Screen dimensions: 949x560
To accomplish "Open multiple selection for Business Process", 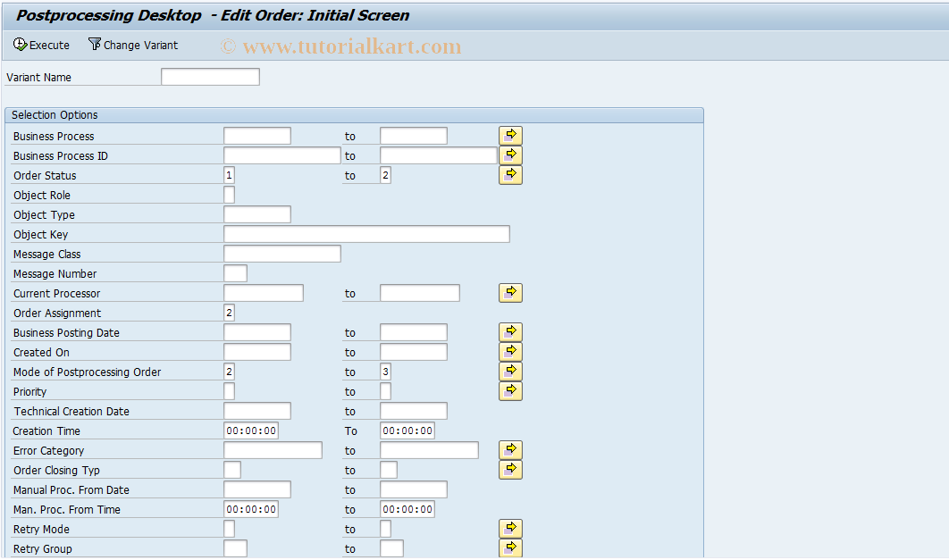I will coord(510,135).
